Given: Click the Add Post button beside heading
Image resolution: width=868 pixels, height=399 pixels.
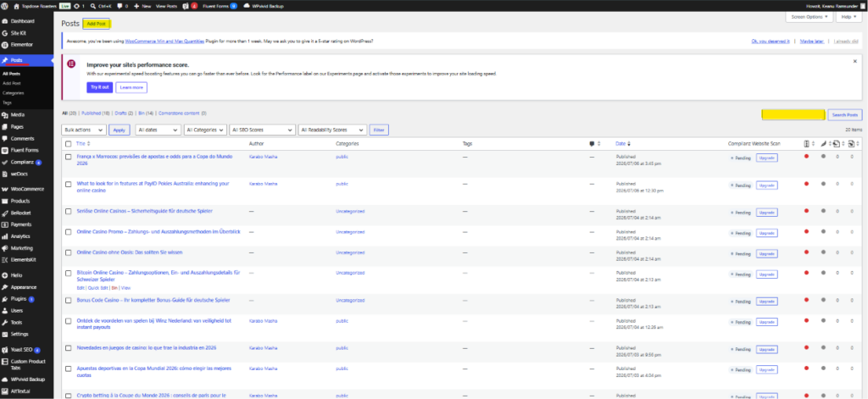Looking at the screenshot, I should pos(97,24).
